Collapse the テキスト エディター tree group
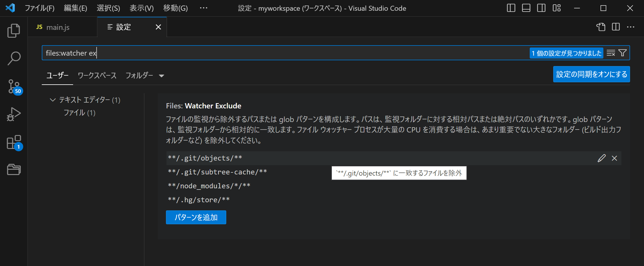644x266 pixels. tap(53, 100)
